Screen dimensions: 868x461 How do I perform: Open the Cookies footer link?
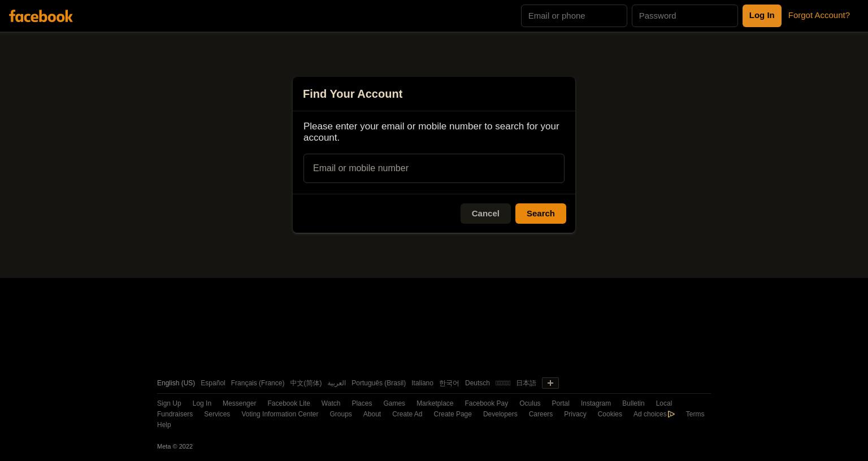[610, 414]
